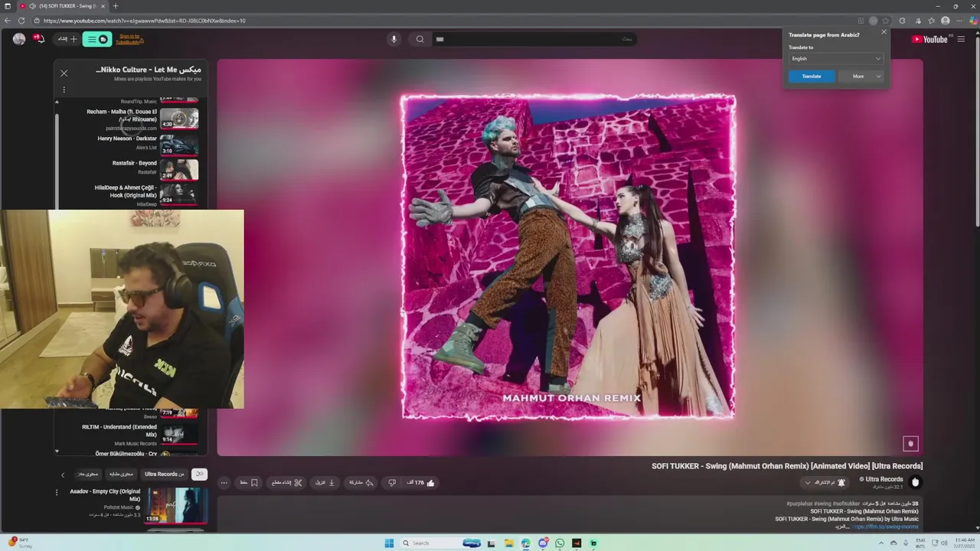Select the 'من Ultra Records' filter chip
980x551 pixels.
[165, 474]
